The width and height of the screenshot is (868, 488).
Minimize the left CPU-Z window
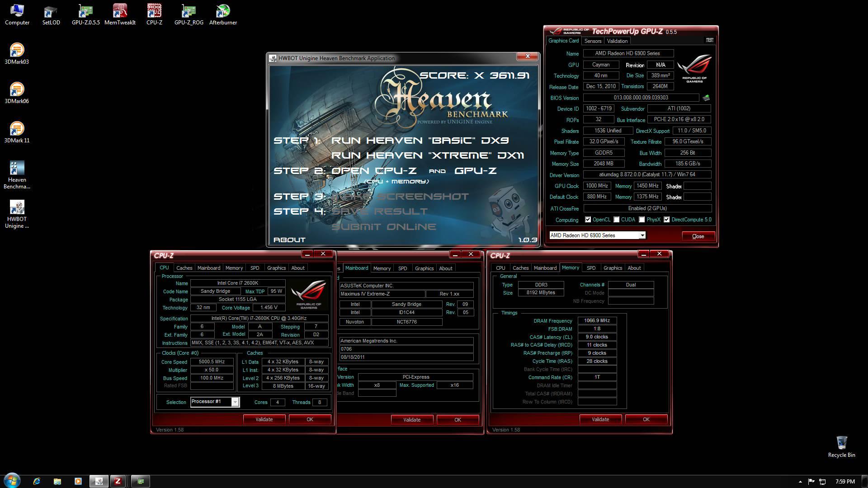(307, 254)
